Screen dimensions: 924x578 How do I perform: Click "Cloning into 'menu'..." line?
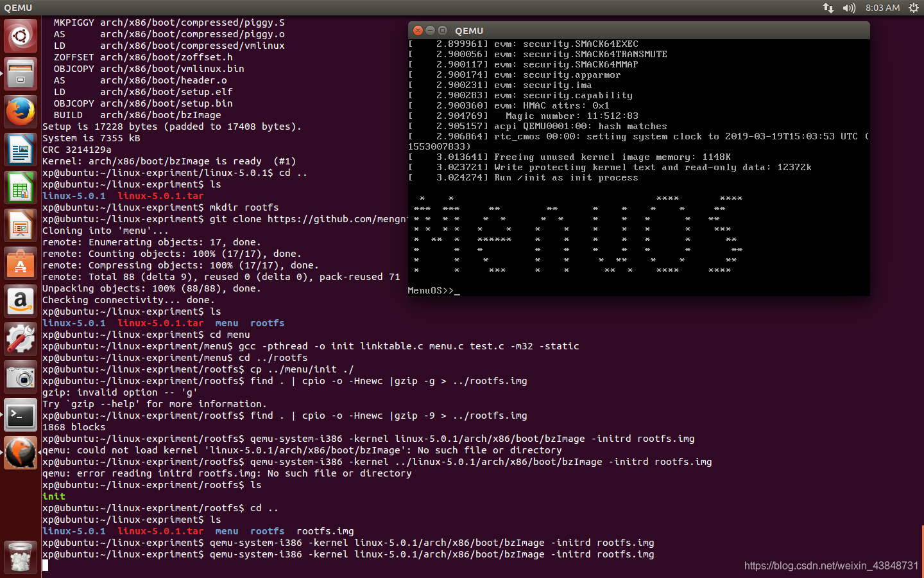pos(106,231)
